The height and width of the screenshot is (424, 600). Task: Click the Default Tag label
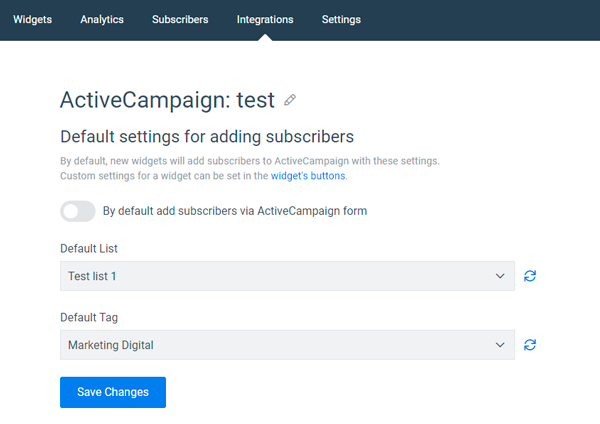tap(89, 317)
